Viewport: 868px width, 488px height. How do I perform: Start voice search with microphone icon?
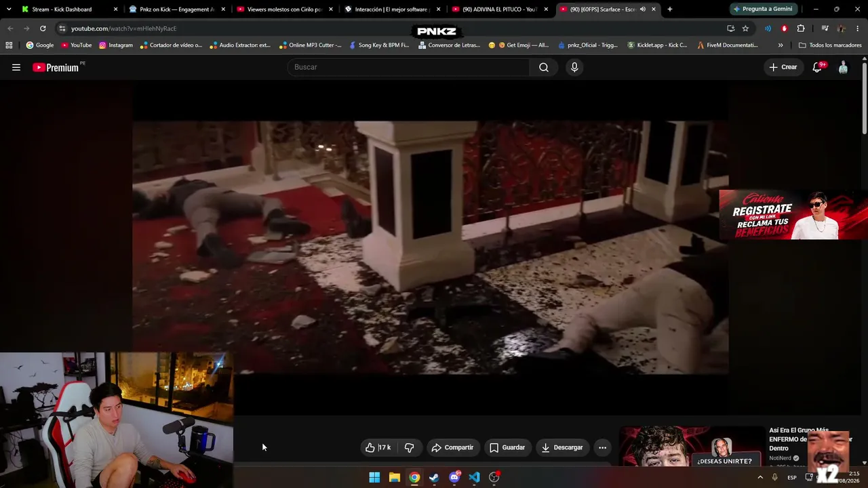[574, 67]
